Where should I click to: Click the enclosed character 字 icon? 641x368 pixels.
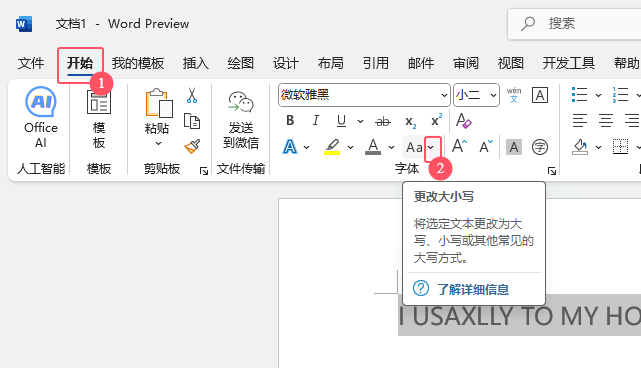pyautogui.click(x=540, y=147)
